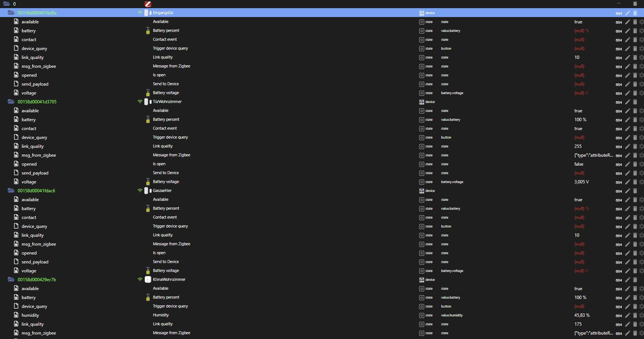
Task: Select the voltage state under Gaszaehler
Action: [x=29, y=271]
